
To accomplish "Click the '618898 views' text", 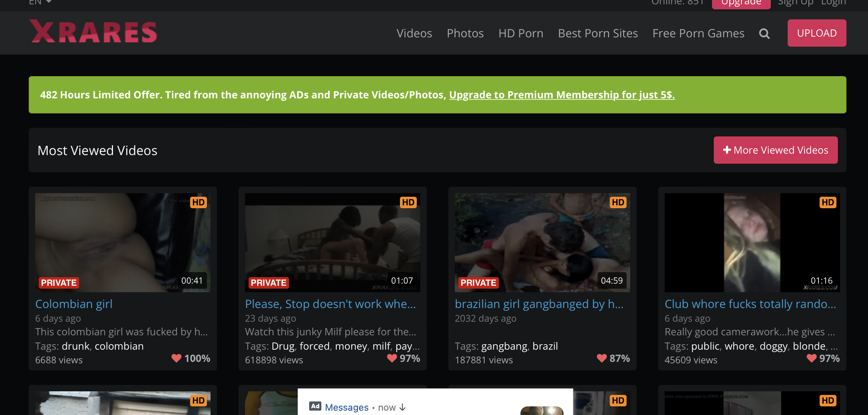I will tap(274, 360).
